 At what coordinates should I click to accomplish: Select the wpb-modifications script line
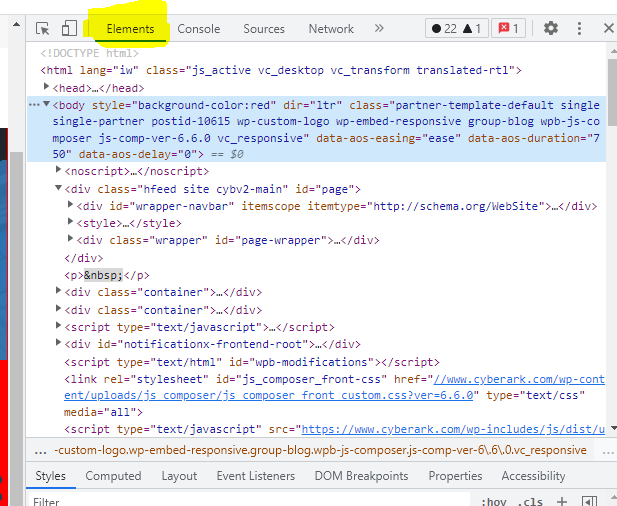252,362
